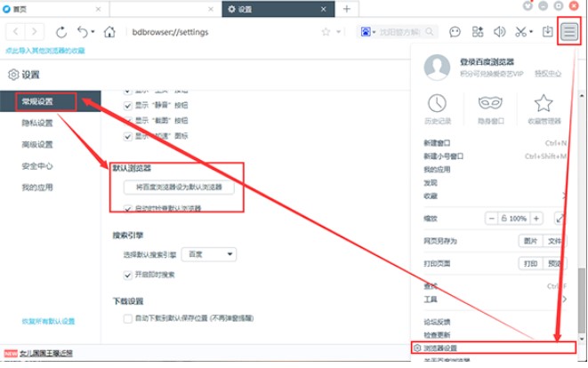
Task: Save page as 图片 button
Action: pos(531,241)
